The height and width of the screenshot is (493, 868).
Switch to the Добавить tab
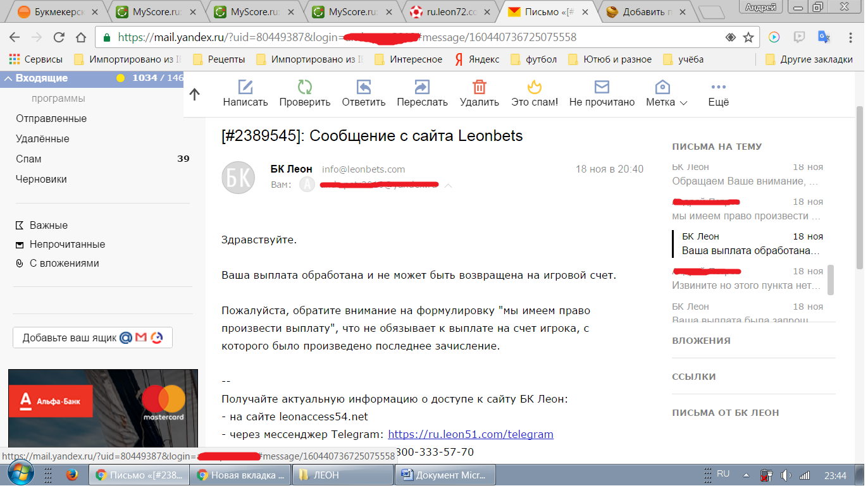(x=646, y=11)
